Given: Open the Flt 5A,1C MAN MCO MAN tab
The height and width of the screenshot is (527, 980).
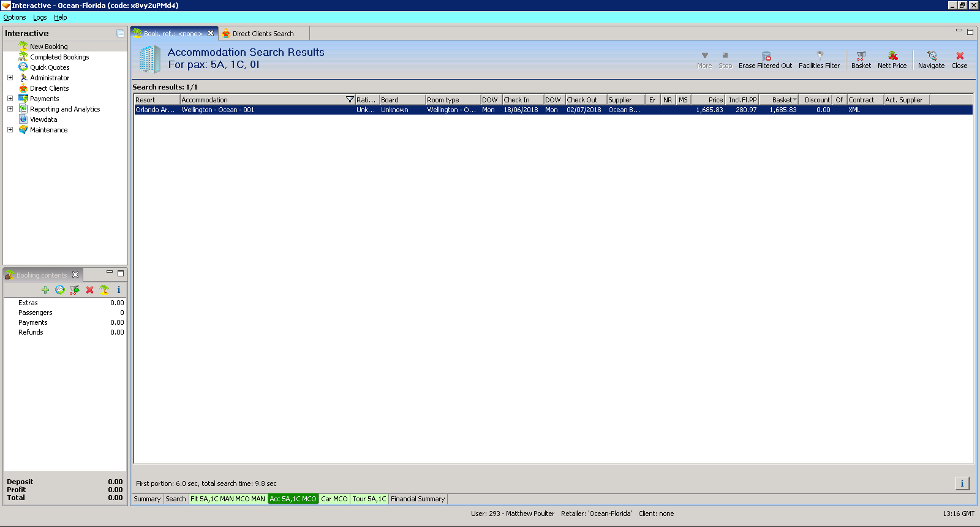Looking at the screenshot, I should click(x=228, y=499).
